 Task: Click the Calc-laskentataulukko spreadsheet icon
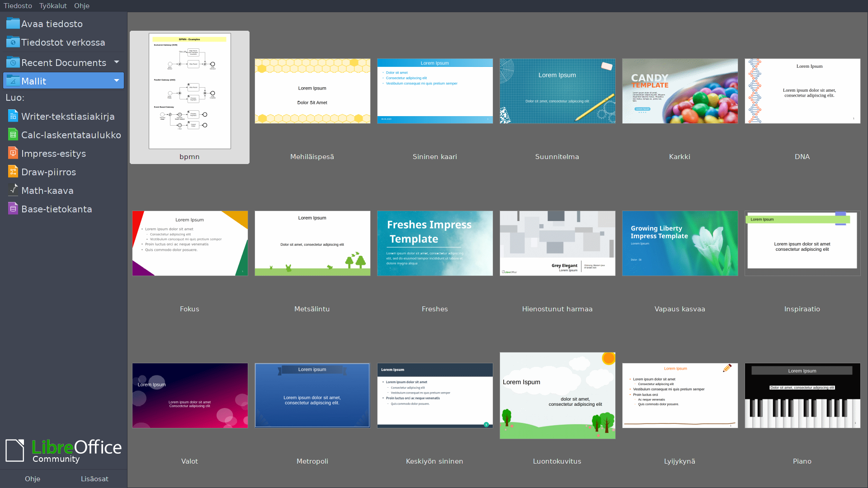click(13, 135)
